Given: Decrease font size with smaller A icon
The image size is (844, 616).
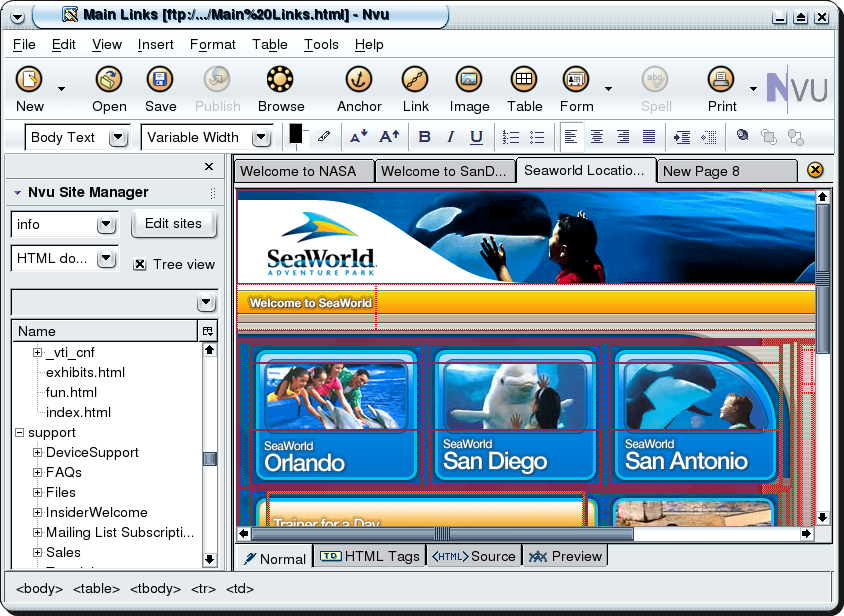Looking at the screenshot, I should pyautogui.click(x=358, y=137).
